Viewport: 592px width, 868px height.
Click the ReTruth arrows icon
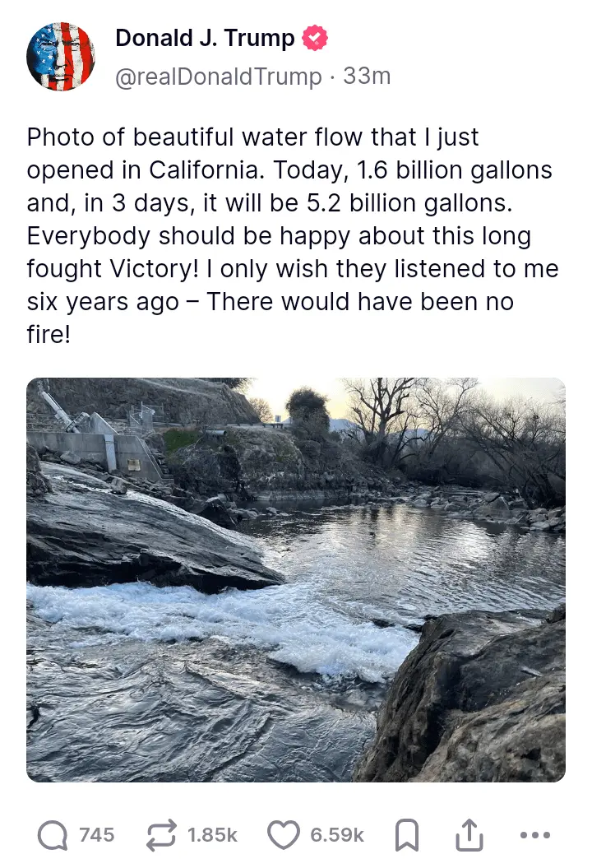point(161,835)
